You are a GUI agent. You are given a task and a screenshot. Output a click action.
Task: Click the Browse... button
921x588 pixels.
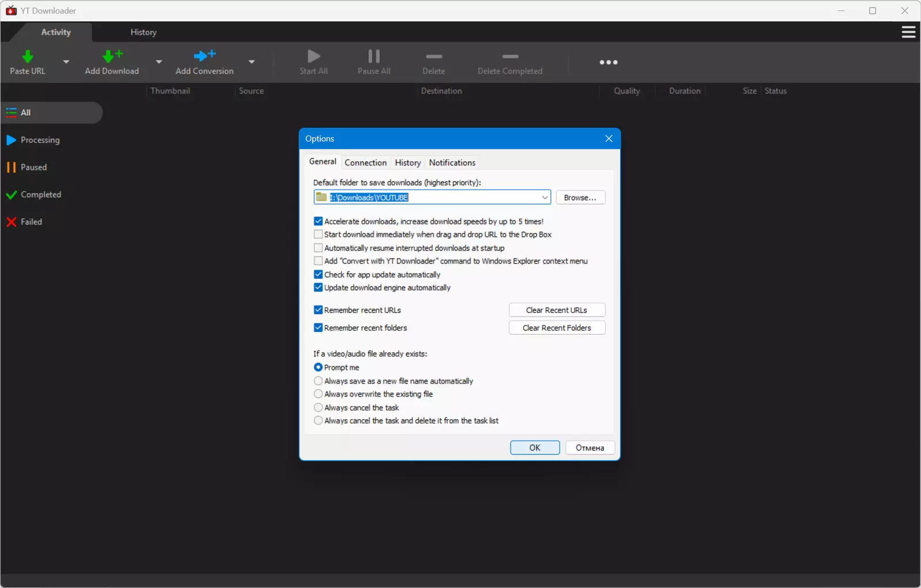tap(580, 198)
